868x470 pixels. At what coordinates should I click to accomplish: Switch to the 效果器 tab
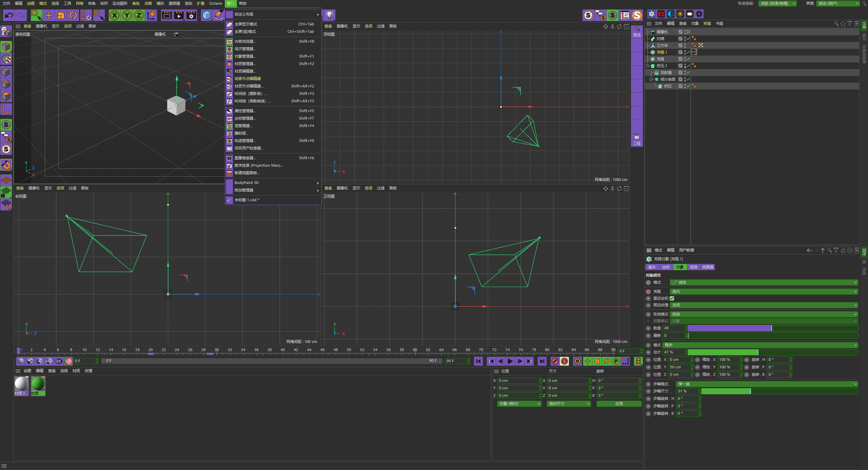point(708,267)
